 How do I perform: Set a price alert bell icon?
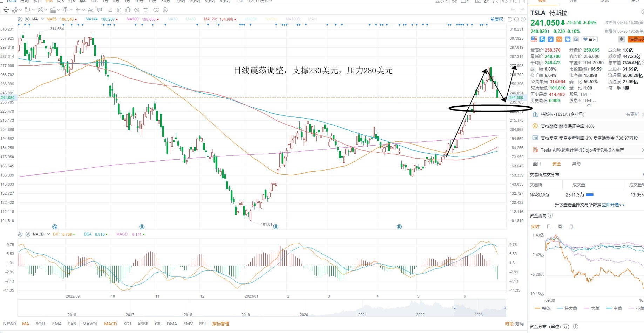pos(622,39)
